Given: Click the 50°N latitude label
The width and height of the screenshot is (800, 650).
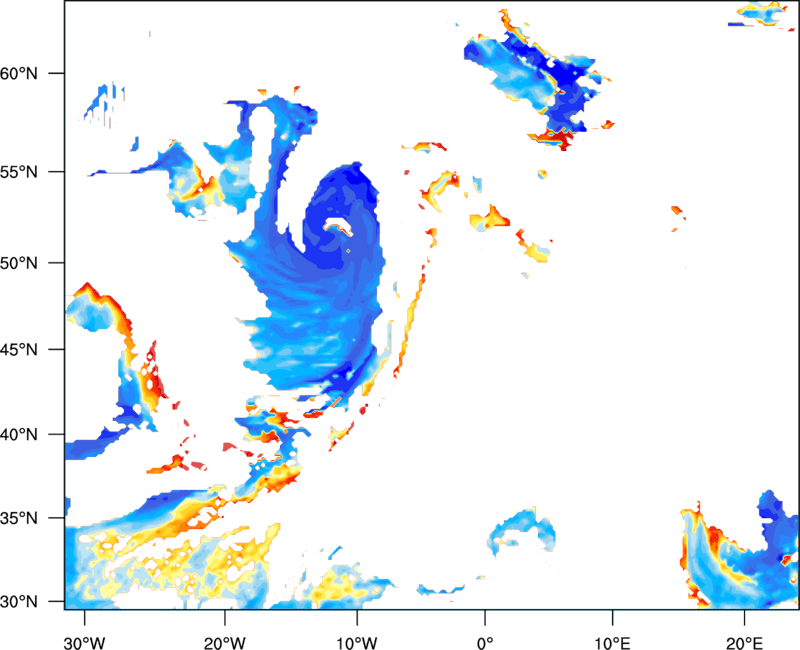Looking at the screenshot, I should point(19,263).
